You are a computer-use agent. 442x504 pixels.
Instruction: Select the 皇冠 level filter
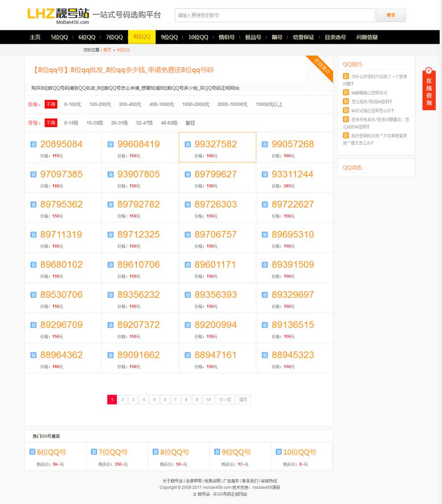pyautogui.click(x=190, y=123)
